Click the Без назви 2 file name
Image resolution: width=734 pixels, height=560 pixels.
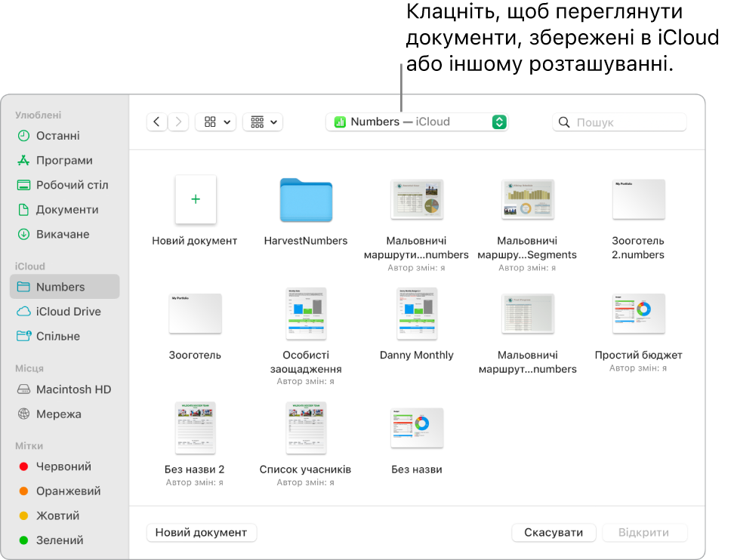pyautogui.click(x=194, y=469)
